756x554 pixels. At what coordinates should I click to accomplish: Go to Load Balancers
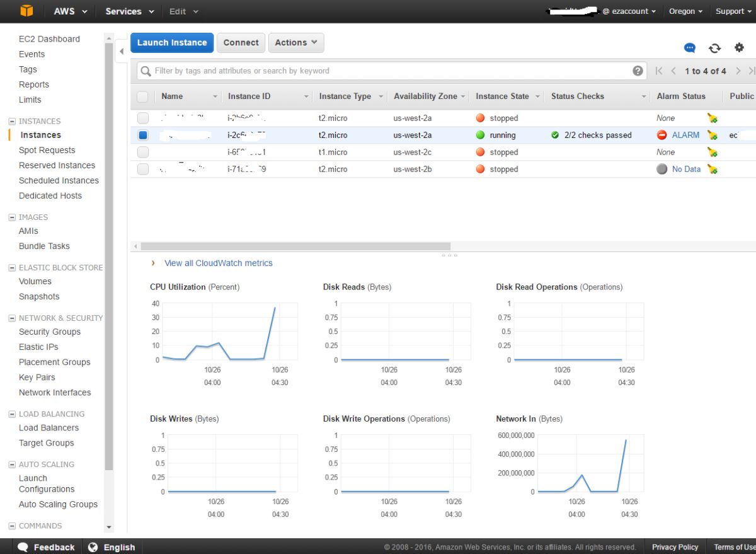click(49, 427)
